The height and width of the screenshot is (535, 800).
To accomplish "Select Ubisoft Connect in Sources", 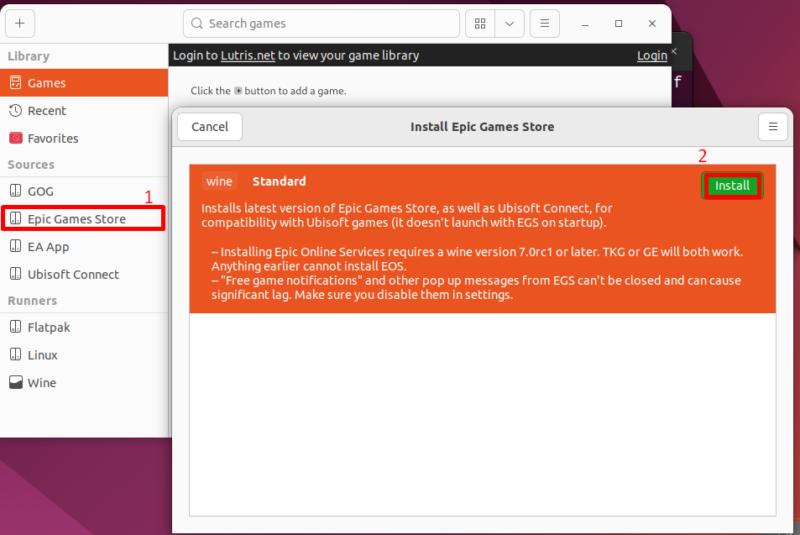I will [84, 274].
